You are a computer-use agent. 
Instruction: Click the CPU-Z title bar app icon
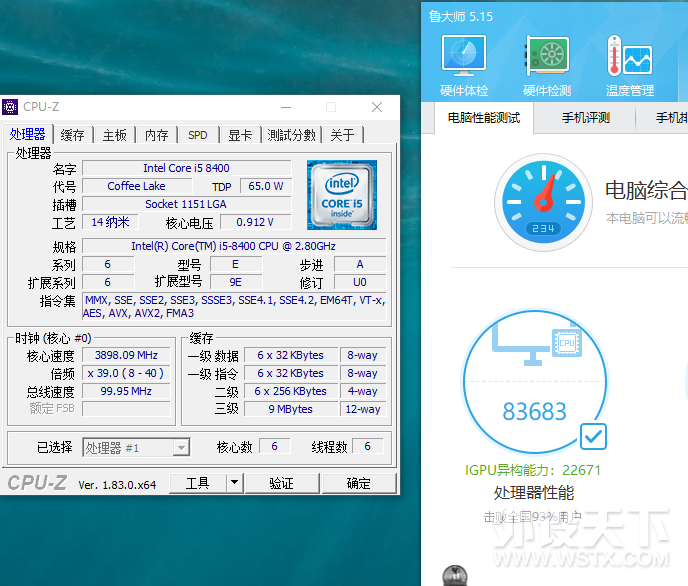click(10, 107)
